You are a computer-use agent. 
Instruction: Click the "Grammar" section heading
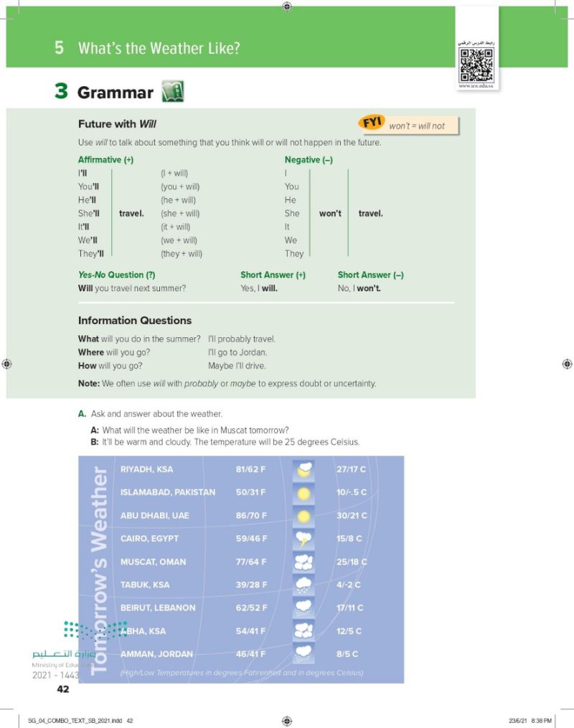pyautogui.click(x=116, y=93)
